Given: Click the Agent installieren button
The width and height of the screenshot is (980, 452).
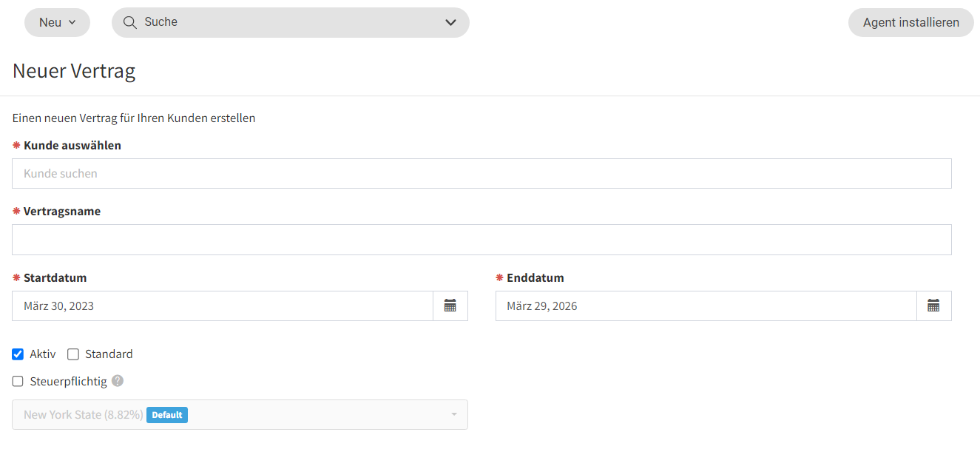Looking at the screenshot, I should click(910, 22).
